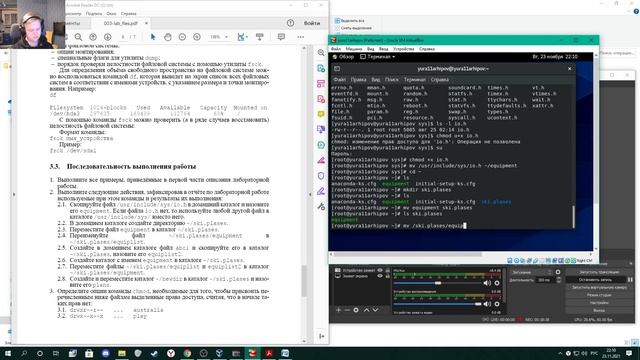The image size is (640, 360).
Task: Open the Подпись menu in Acrobat
Action: (x=94, y=13)
